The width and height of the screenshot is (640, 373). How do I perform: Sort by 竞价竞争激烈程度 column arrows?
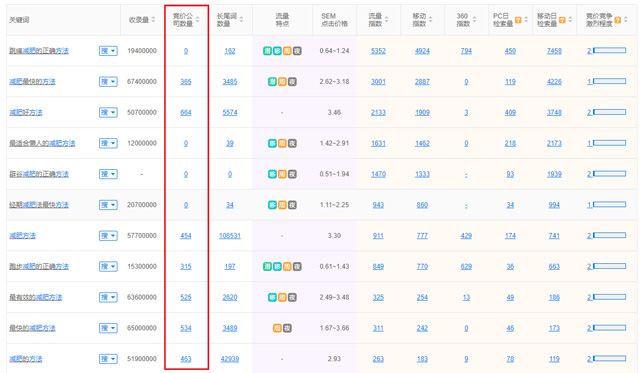(x=626, y=20)
